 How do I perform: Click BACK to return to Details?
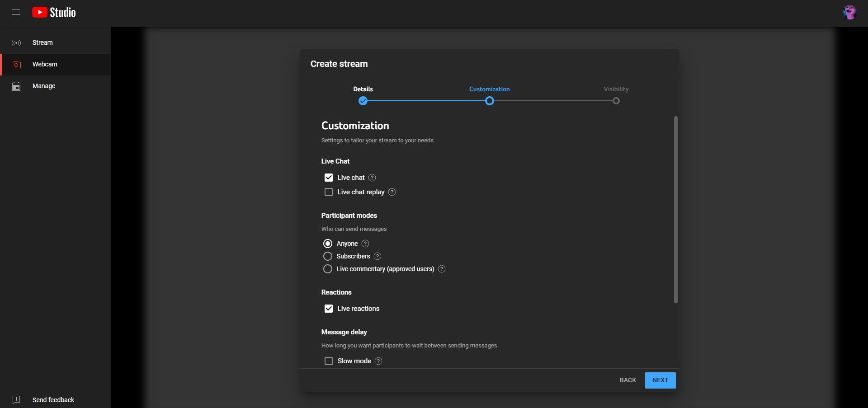[627, 380]
